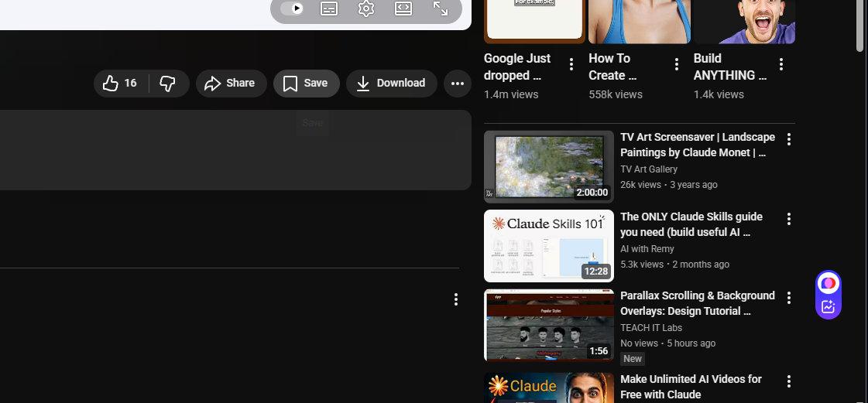Click the '1.4m views' text

tap(511, 94)
